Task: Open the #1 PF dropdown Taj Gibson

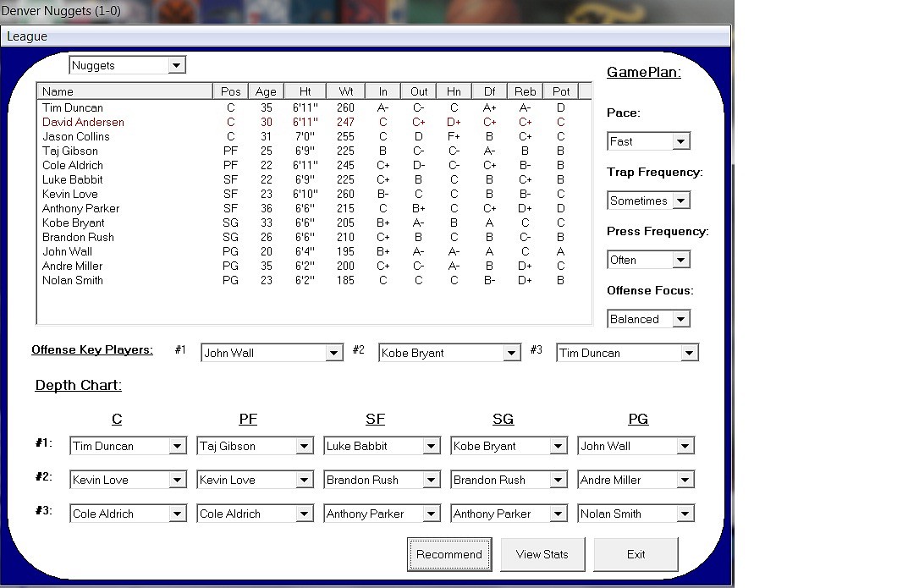Action: tap(256, 446)
